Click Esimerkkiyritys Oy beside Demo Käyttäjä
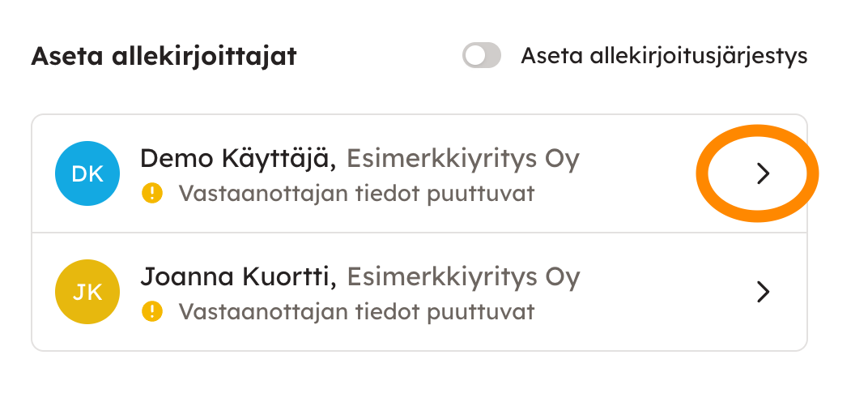The image size is (868, 402). click(x=463, y=159)
